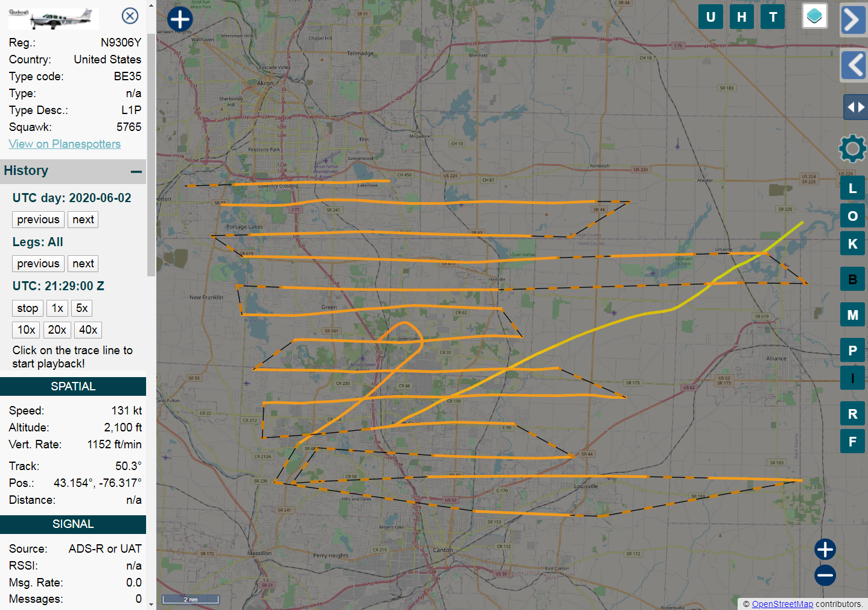Open the settings gear

pos(852,148)
